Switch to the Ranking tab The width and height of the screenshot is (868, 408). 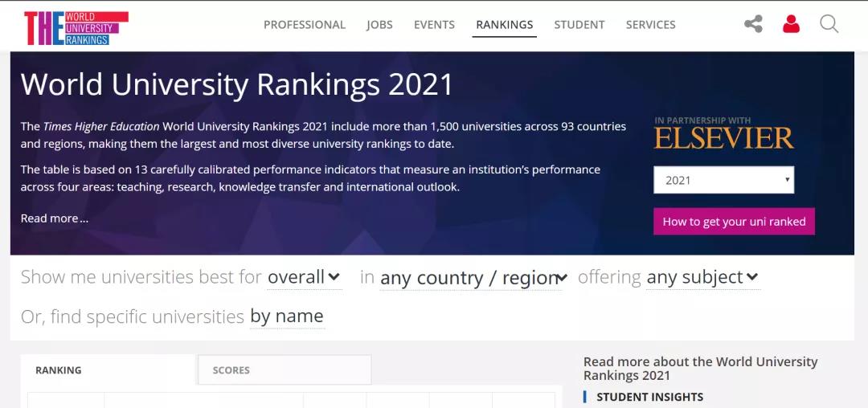(108, 370)
